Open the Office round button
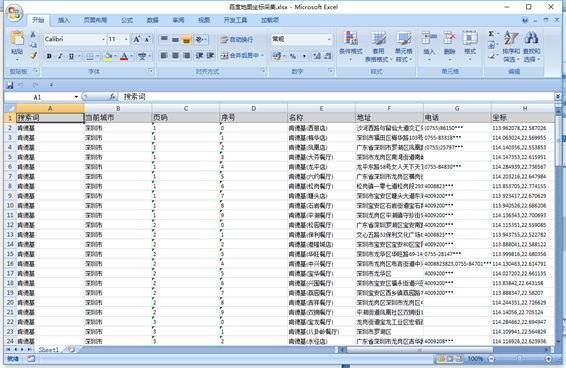The width and height of the screenshot is (566, 368). point(14,13)
